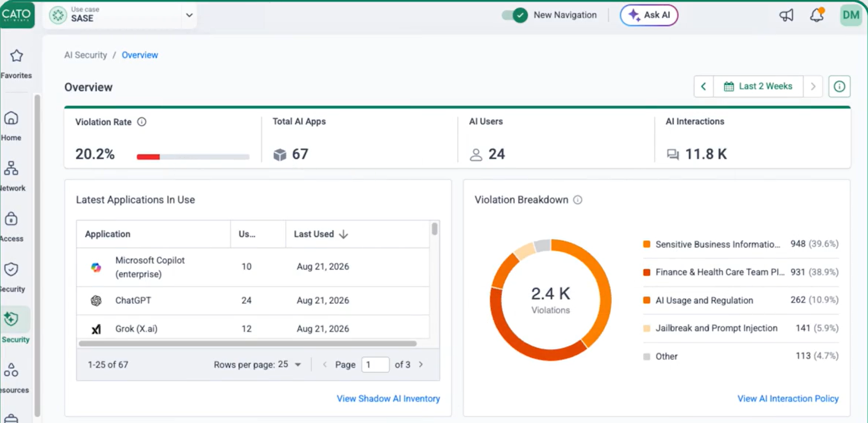Click the AI Security breadcrumb
This screenshot has height=423, width=868.
pyautogui.click(x=85, y=55)
